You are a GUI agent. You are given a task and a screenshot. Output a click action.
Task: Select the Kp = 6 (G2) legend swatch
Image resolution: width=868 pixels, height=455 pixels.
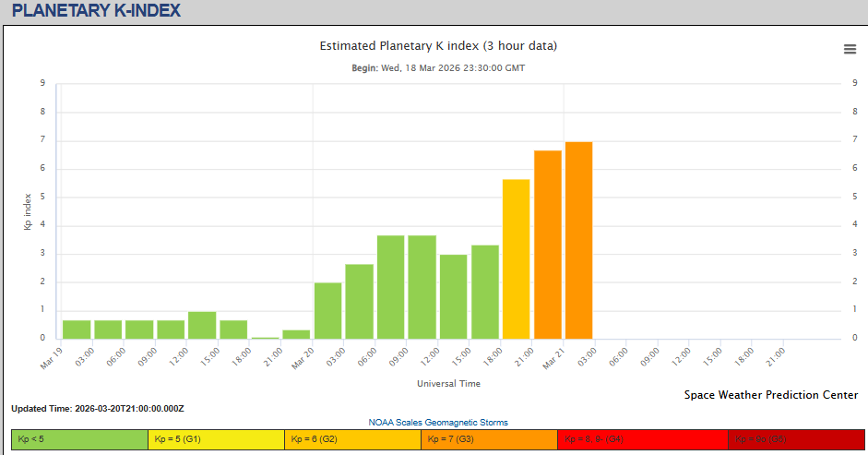coord(353,439)
